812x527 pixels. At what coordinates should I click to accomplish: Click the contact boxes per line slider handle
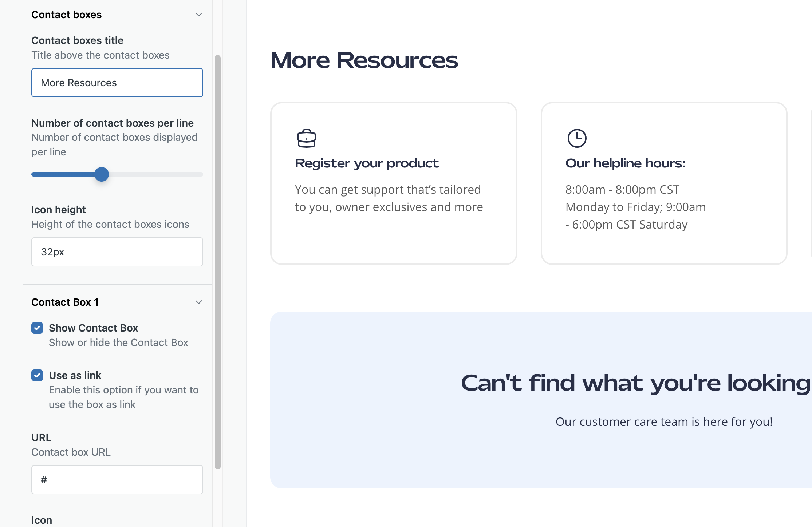102,174
